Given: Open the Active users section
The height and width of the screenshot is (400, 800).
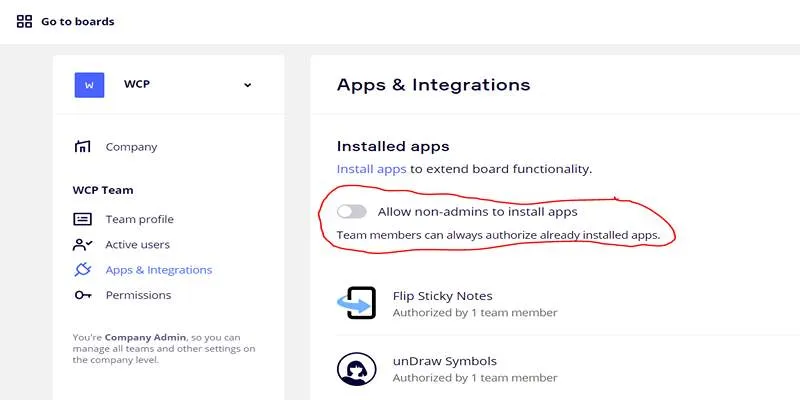Looking at the screenshot, I should [137, 245].
